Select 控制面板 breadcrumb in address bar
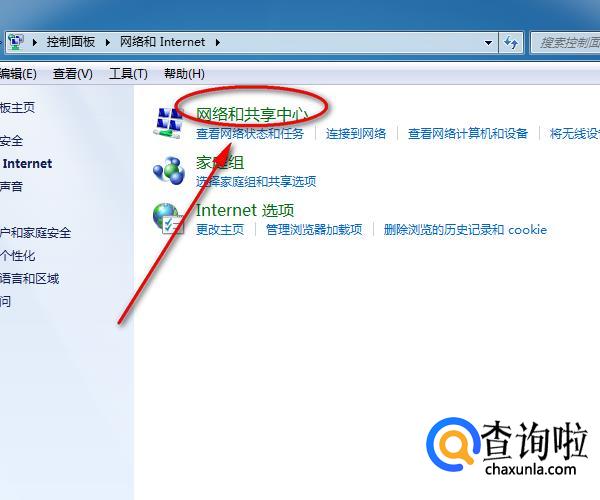 (71, 42)
